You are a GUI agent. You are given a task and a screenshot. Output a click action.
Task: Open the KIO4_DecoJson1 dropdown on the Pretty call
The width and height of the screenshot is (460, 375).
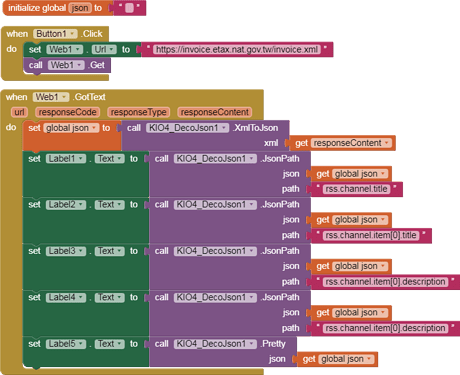click(x=215, y=344)
